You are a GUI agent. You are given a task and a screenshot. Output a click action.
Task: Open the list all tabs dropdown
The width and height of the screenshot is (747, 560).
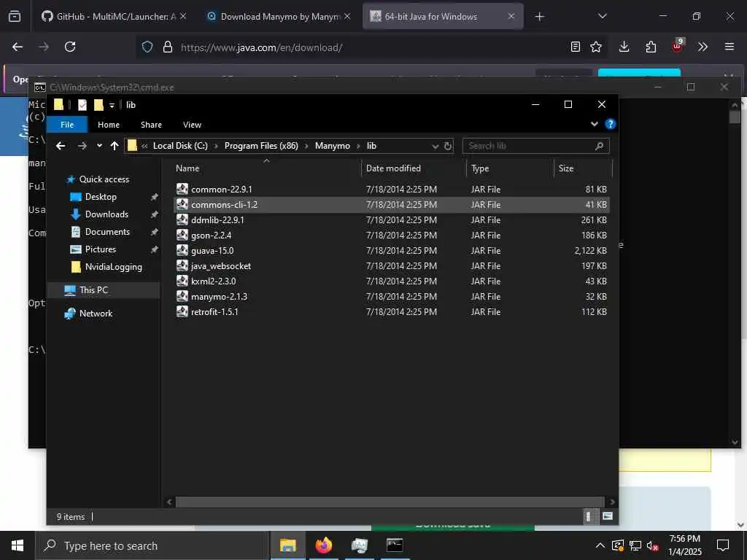point(602,17)
